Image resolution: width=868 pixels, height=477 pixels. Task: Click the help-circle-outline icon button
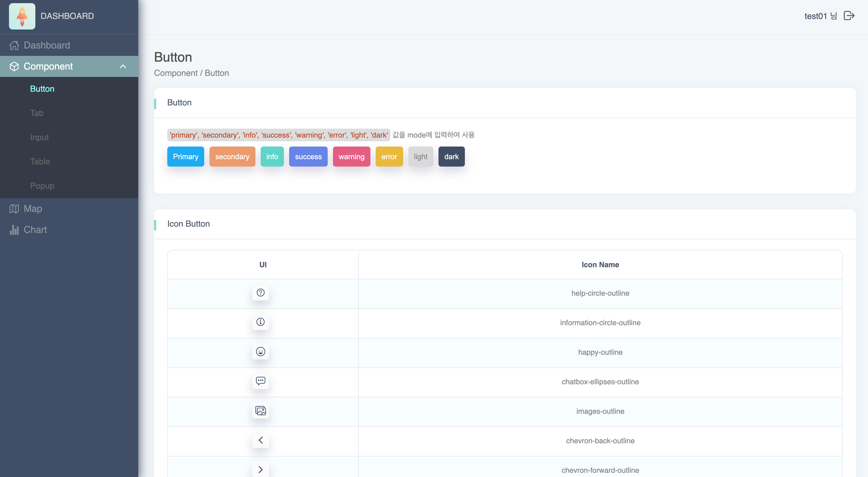260,293
